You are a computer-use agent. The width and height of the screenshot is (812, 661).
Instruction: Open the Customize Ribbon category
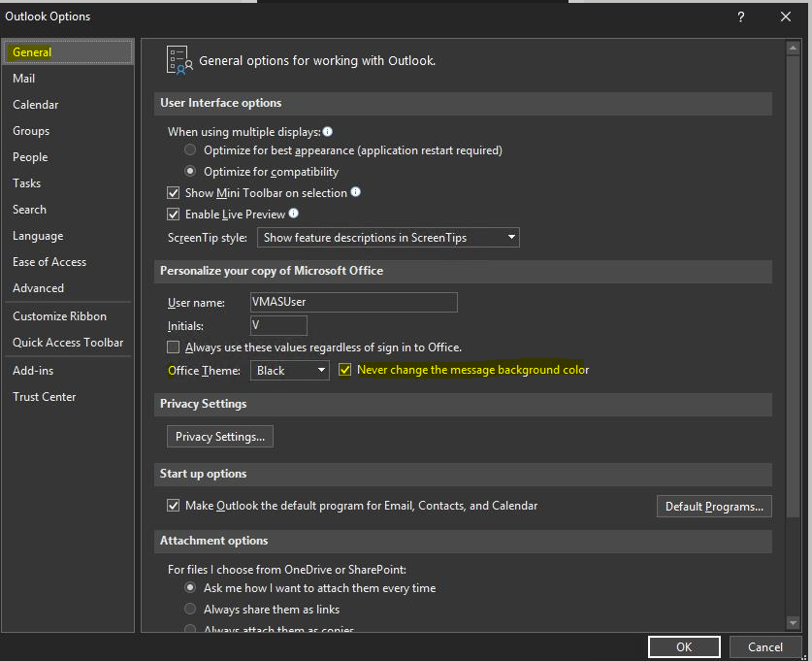coord(68,316)
